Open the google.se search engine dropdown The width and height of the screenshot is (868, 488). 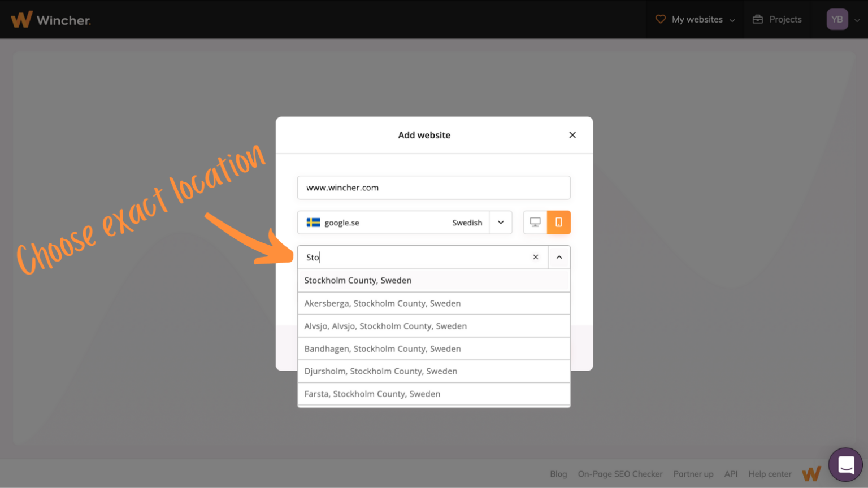pyautogui.click(x=500, y=222)
